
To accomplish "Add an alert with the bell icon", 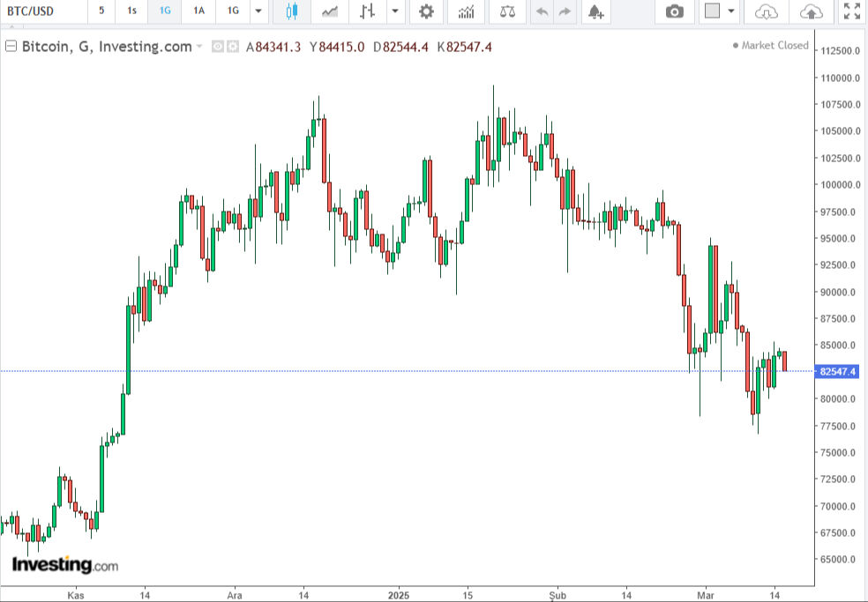I will [x=595, y=11].
